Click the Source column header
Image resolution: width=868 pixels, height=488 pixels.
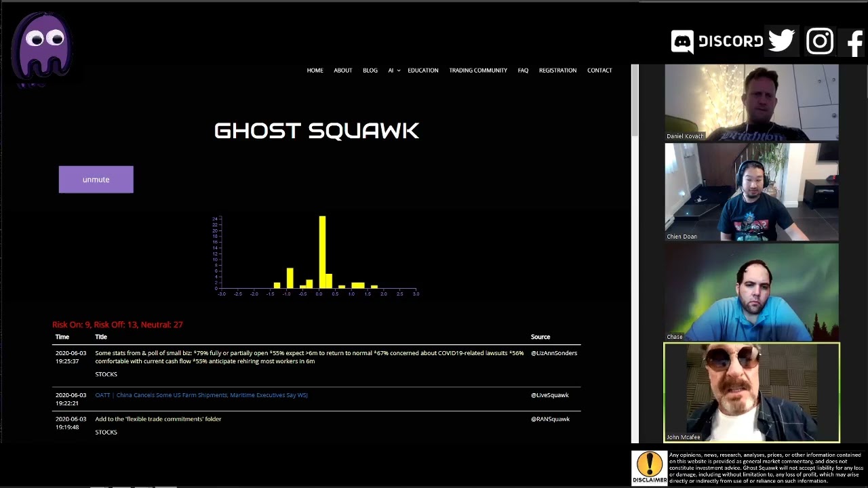click(540, 337)
